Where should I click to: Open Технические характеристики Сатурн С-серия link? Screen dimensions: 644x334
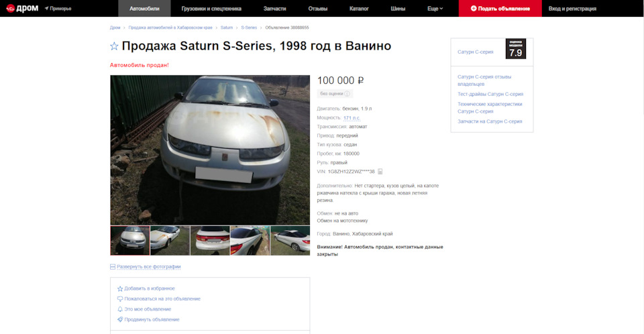(490, 107)
